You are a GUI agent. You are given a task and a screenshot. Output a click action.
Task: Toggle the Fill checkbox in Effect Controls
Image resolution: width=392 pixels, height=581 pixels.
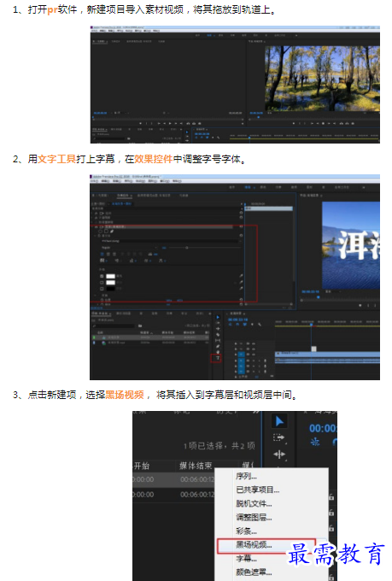(102, 276)
